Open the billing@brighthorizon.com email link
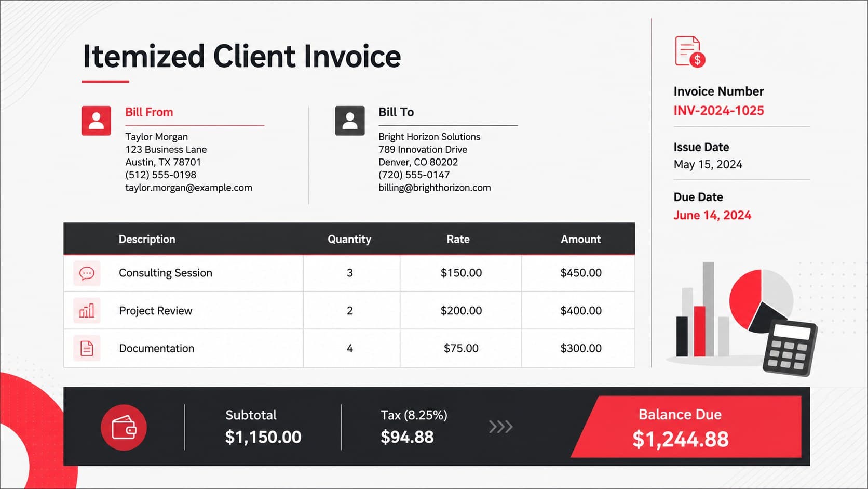 tap(435, 188)
